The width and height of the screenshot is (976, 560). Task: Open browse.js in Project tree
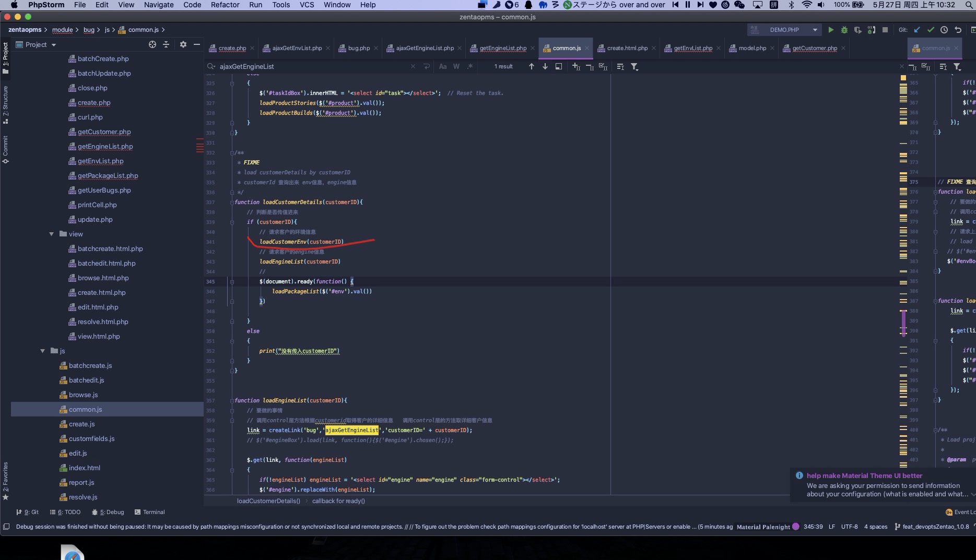pyautogui.click(x=83, y=395)
